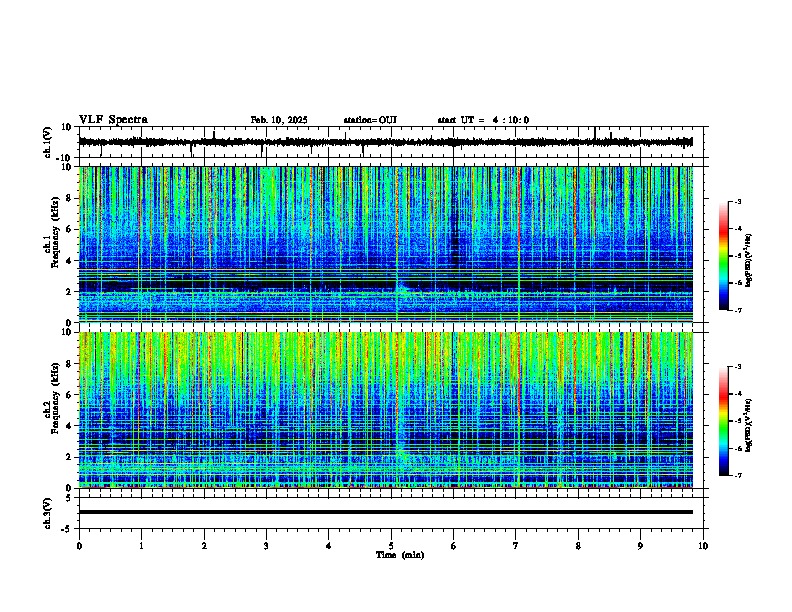Click time axis tick label "7" at bottom
The height and width of the screenshot is (612, 792).
[516, 546]
